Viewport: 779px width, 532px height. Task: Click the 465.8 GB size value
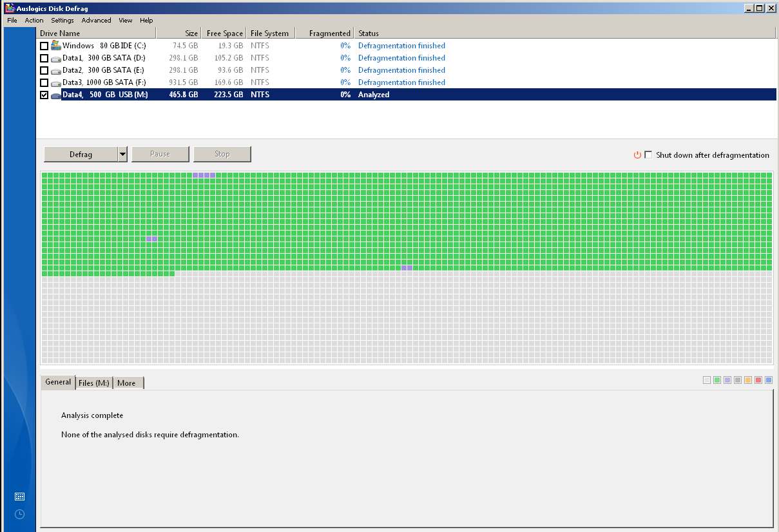(184, 95)
